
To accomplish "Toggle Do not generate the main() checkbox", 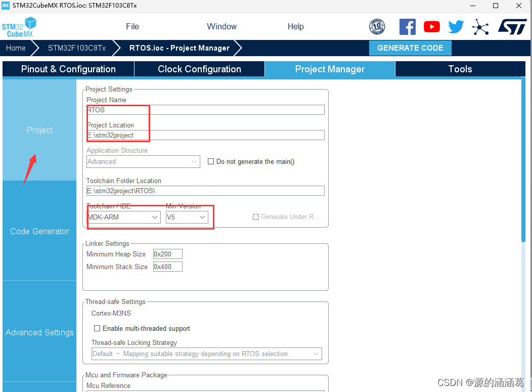I will [211, 161].
